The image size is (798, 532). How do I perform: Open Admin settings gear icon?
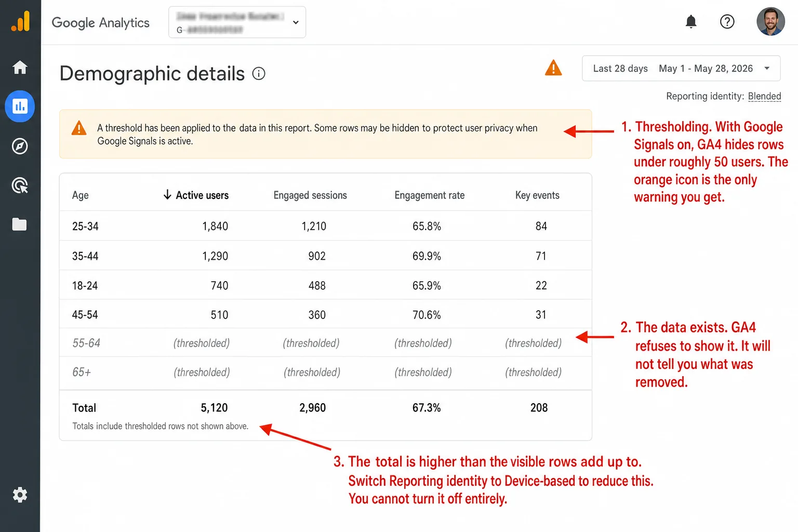tap(20, 495)
